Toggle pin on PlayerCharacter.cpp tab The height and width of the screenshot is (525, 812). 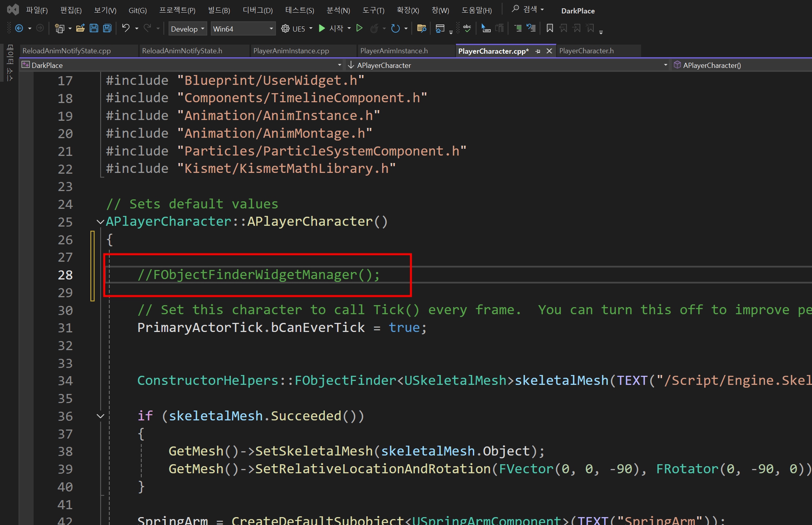pos(538,51)
